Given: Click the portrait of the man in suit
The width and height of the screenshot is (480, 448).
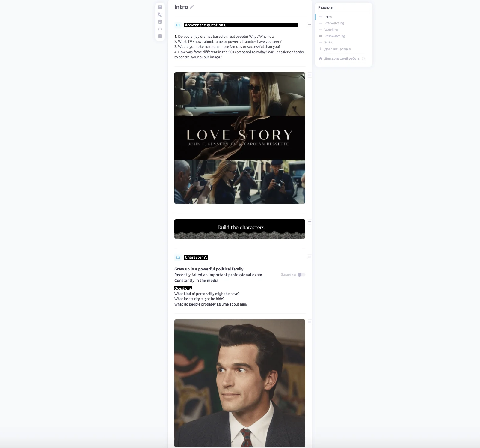Looking at the screenshot, I should tap(240, 383).
